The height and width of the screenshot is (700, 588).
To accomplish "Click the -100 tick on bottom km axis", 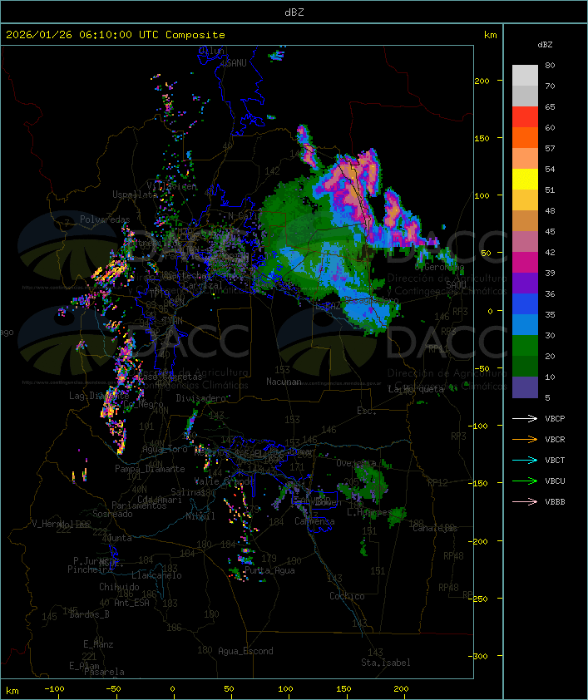I will coord(54,689).
